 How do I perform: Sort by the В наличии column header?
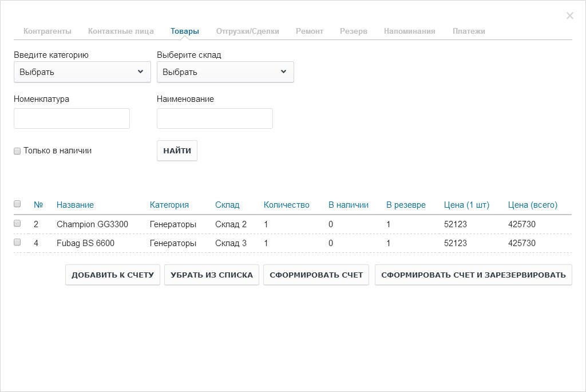349,205
